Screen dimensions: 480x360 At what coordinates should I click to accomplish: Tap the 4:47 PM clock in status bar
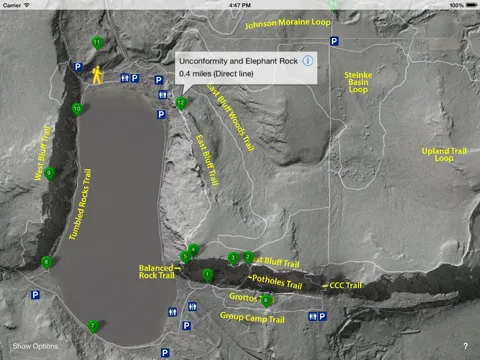pos(240,5)
